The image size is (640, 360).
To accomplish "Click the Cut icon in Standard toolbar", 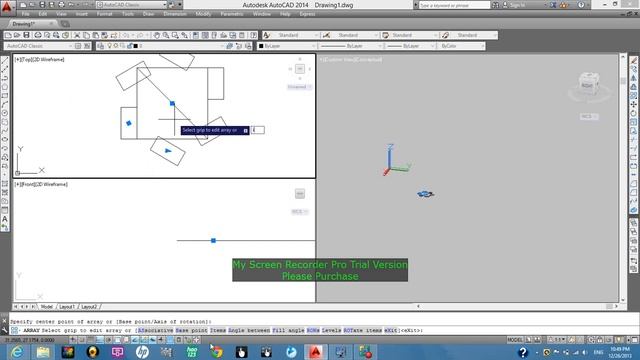I will [x=77, y=36].
